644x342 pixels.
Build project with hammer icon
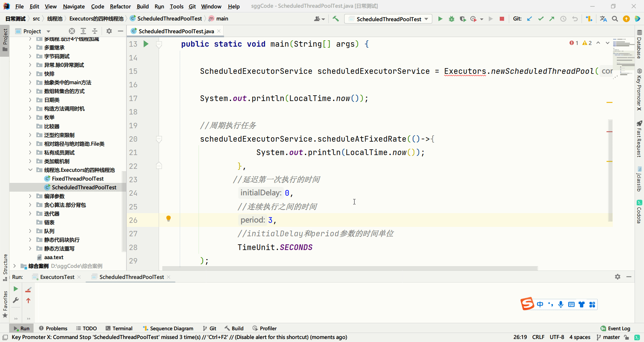point(336,19)
